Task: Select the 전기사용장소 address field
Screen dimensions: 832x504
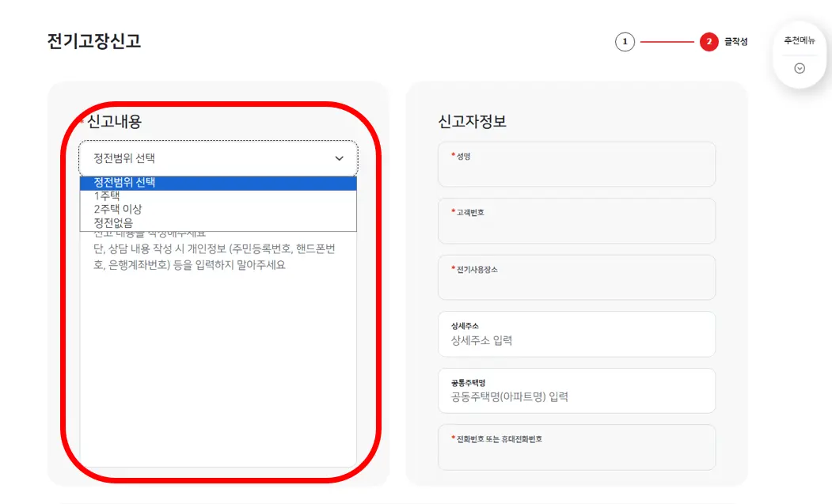Action: [x=576, y=277]
